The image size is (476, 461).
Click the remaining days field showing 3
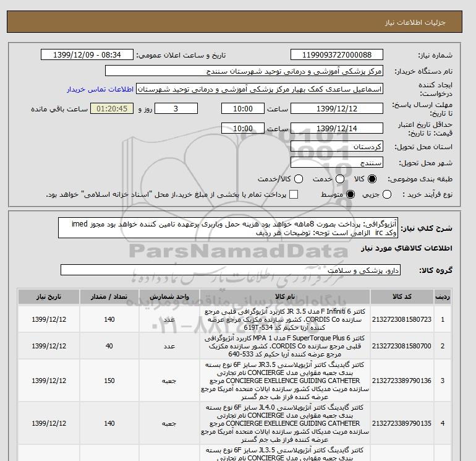click(176, 108)
